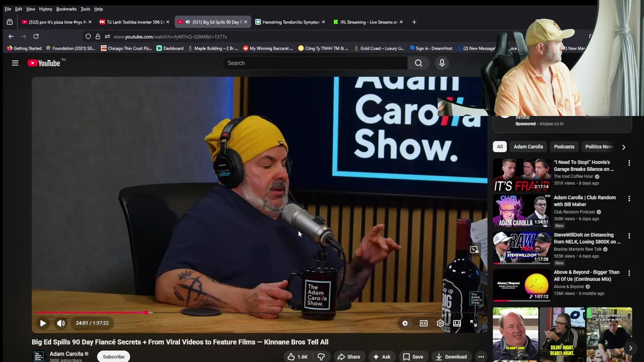Open the File menu
Image resolution: width=644 pixels, height=362 pixels.
click(x=8, y=9)
